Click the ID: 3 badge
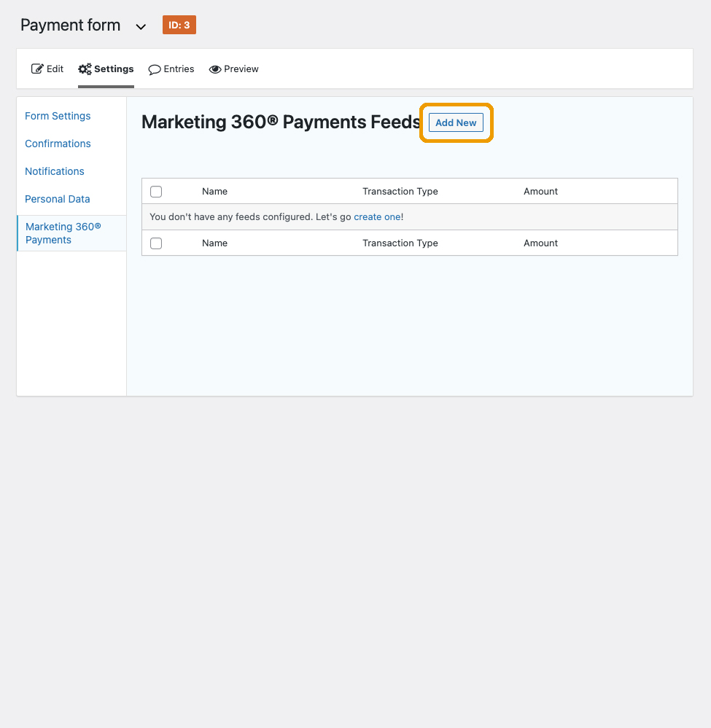This screenshot has height=728, width=711. pos(179,25)
